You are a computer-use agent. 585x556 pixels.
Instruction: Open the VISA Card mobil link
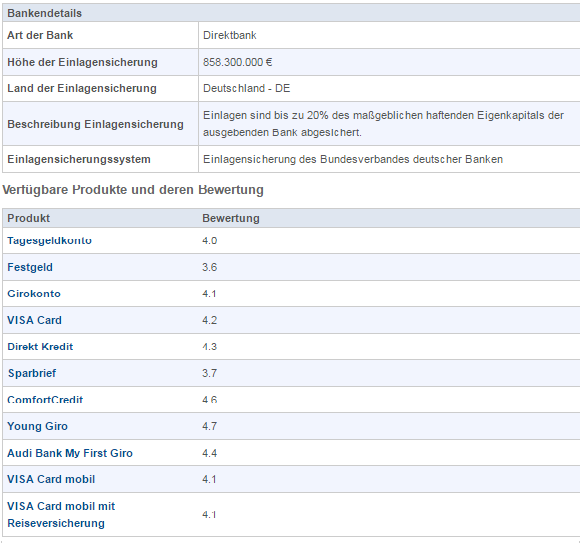51,479
